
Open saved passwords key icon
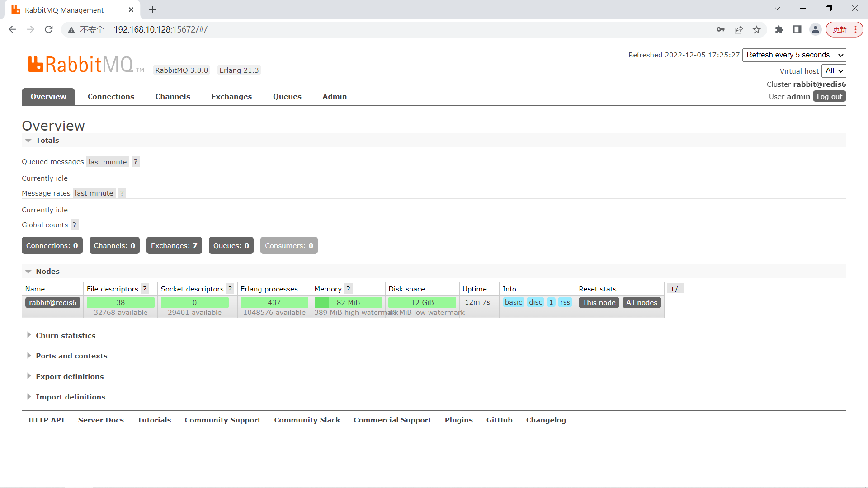[x=720, y=30]
